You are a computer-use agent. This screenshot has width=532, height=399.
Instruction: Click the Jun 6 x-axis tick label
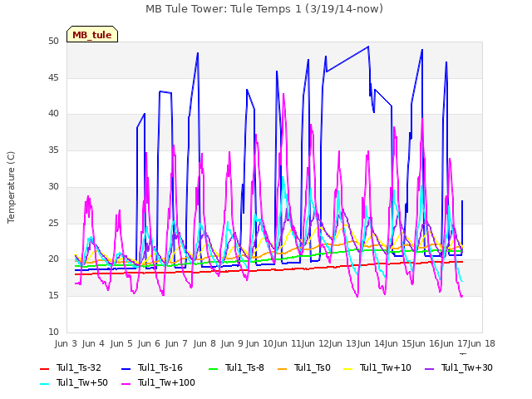pyautogui.click(x=149, y=343)
